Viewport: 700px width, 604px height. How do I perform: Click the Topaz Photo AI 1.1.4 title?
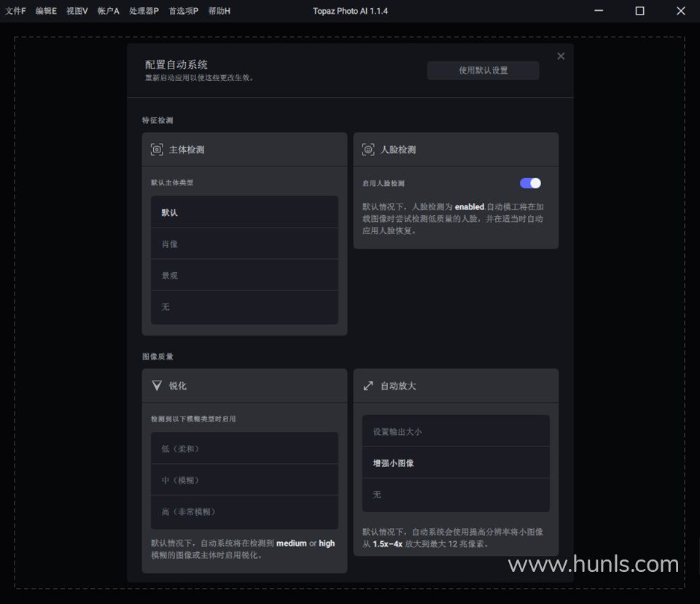click(351, 11)
